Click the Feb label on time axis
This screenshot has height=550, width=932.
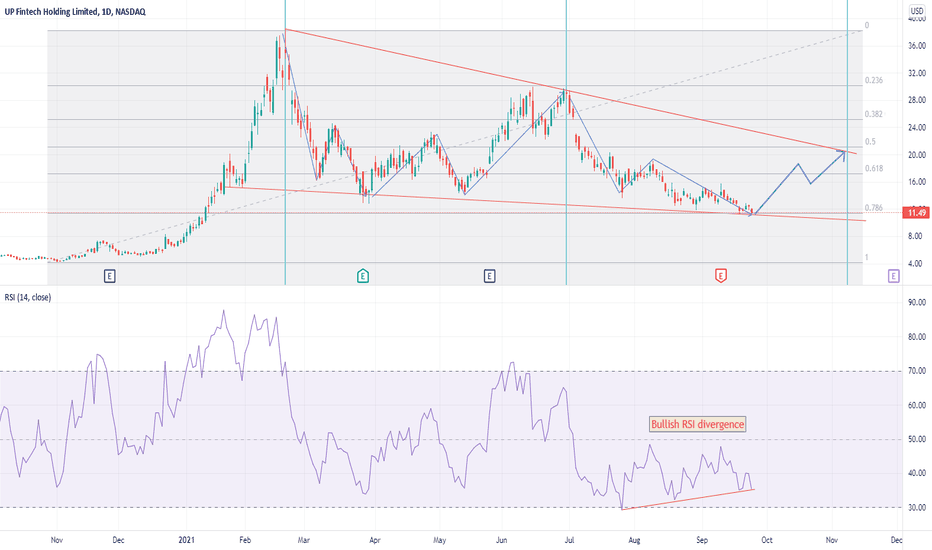(x=244, y=540)
